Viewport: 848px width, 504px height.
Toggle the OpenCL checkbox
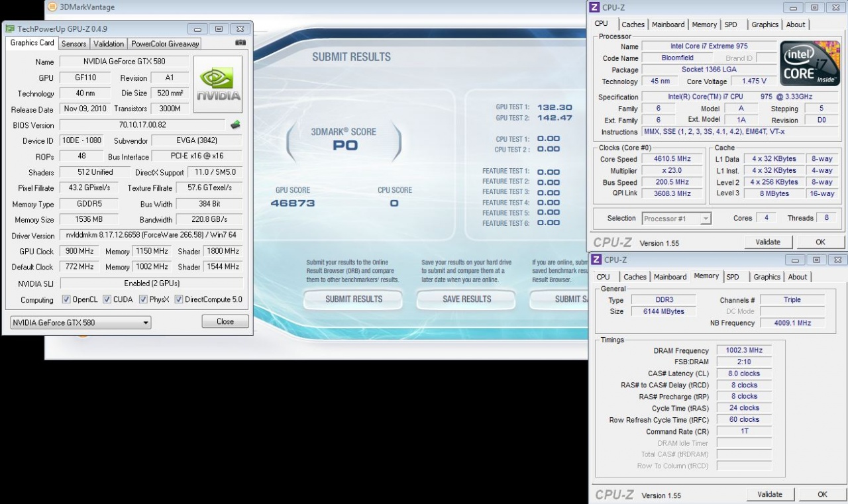(x=66, y=299)
